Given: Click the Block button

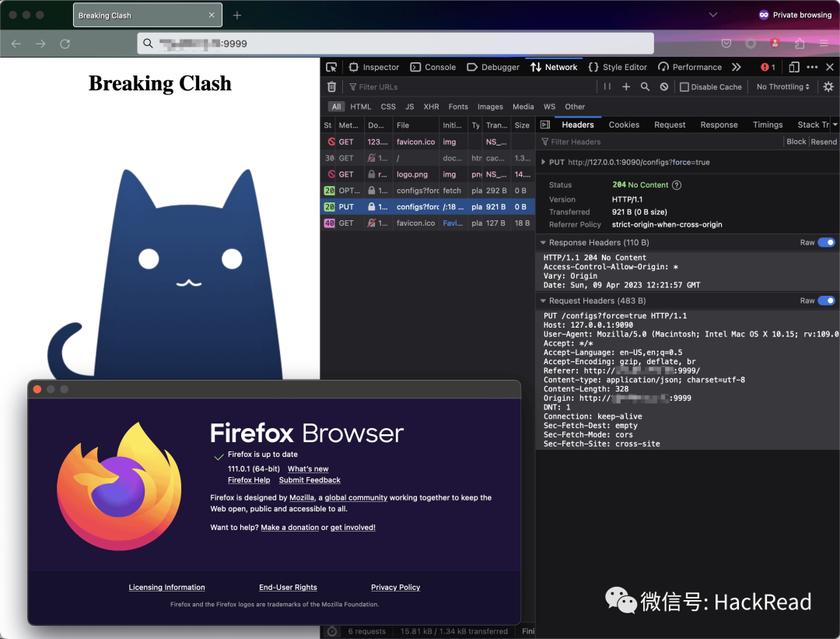Looking at the screenshot, I should (x=796, y=142).
